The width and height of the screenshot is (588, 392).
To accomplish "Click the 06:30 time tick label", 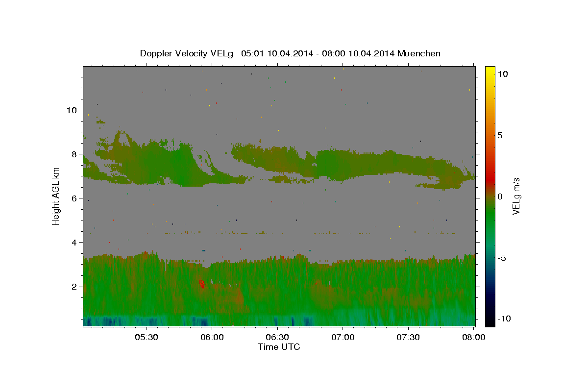I will 277,337.
